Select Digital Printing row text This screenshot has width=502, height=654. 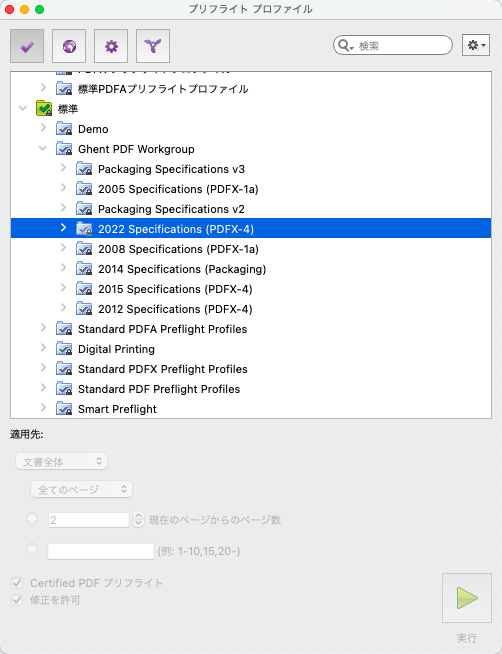116,349
